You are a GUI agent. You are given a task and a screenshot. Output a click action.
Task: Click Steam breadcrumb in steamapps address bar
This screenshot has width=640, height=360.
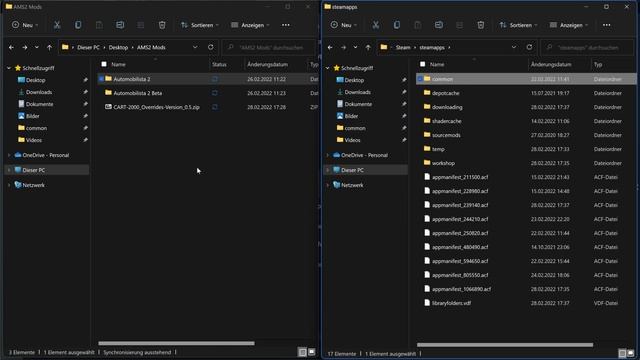click(403, 47)
